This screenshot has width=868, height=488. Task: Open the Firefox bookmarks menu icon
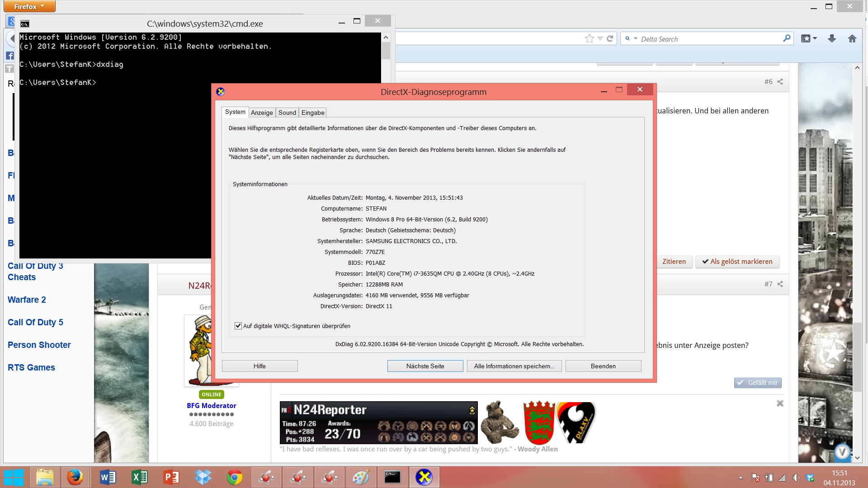point(808,39)
